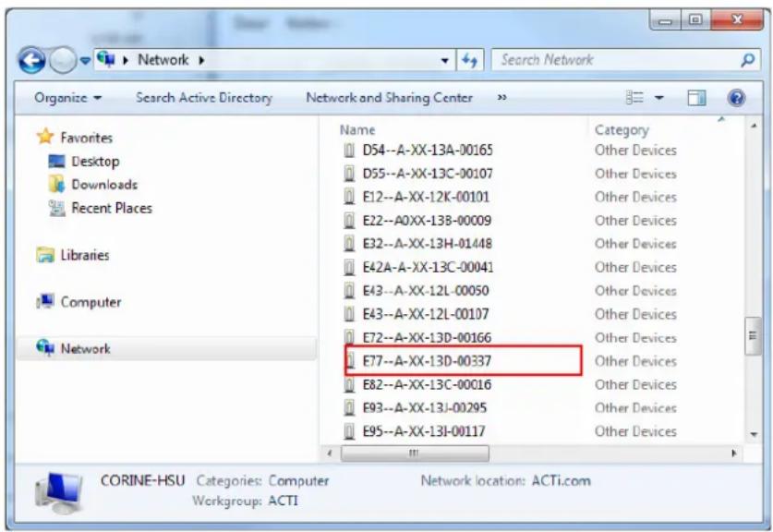Open the recent pages dropdown arrow

[x=85, y=61]
